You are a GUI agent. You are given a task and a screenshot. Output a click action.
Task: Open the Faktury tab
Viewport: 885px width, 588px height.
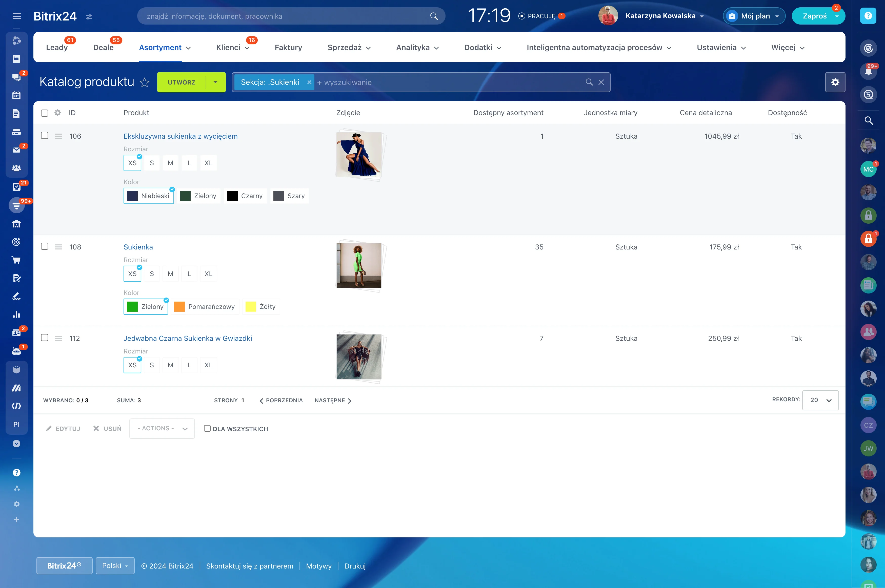[288, 48]
